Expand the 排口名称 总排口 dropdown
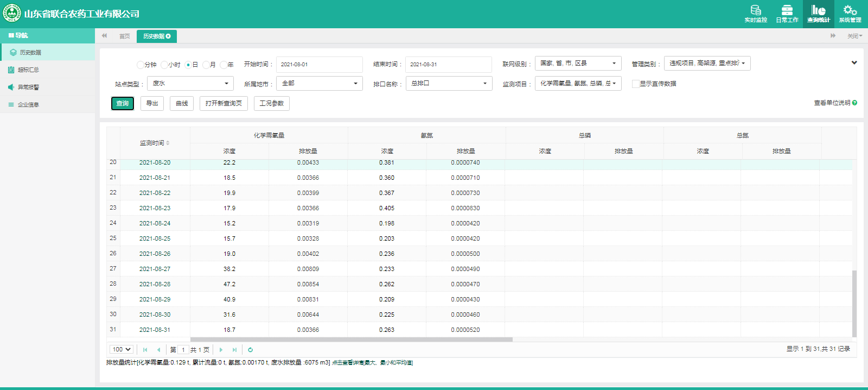 (x=449, y=84)
